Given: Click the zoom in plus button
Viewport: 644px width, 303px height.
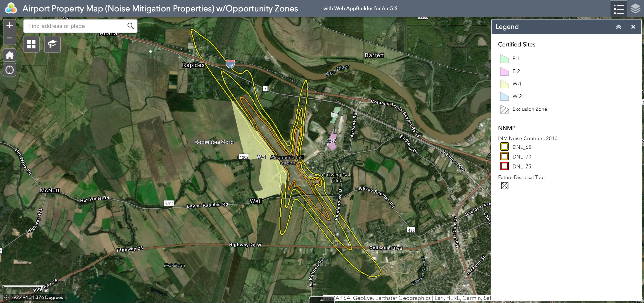Looking at the screenshot, I should point(9,25).
